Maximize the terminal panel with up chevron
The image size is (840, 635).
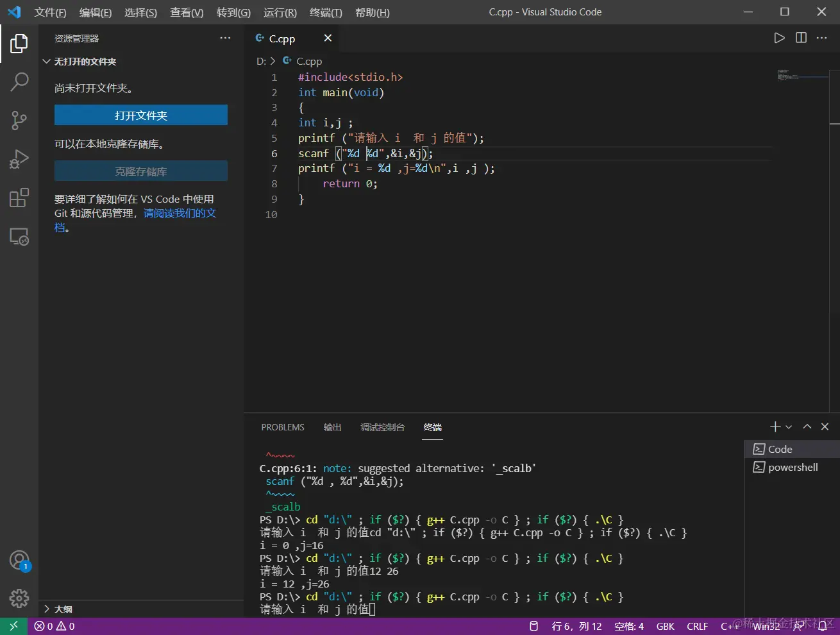tap(807, 427)
